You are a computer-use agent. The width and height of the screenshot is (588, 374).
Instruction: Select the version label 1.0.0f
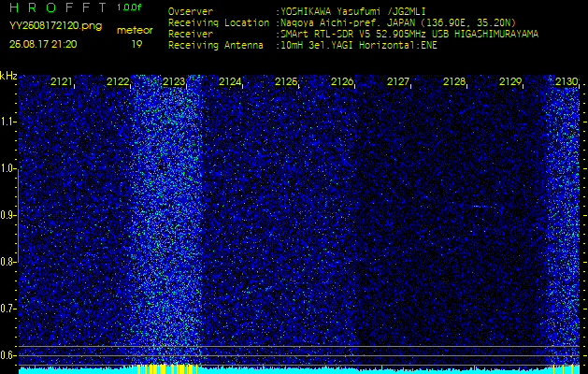coord(129,7)
